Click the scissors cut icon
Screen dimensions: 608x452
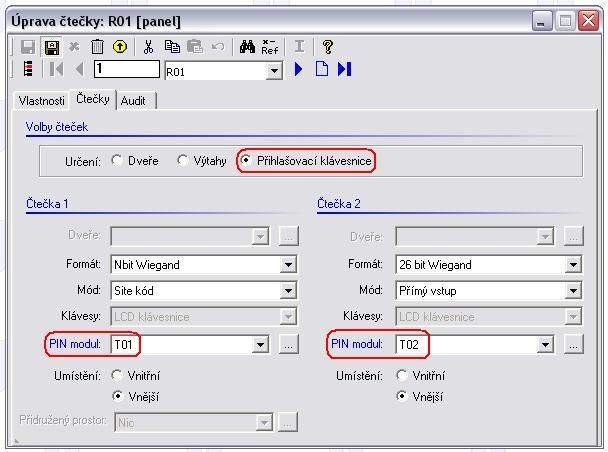click(x=149, y=47)
